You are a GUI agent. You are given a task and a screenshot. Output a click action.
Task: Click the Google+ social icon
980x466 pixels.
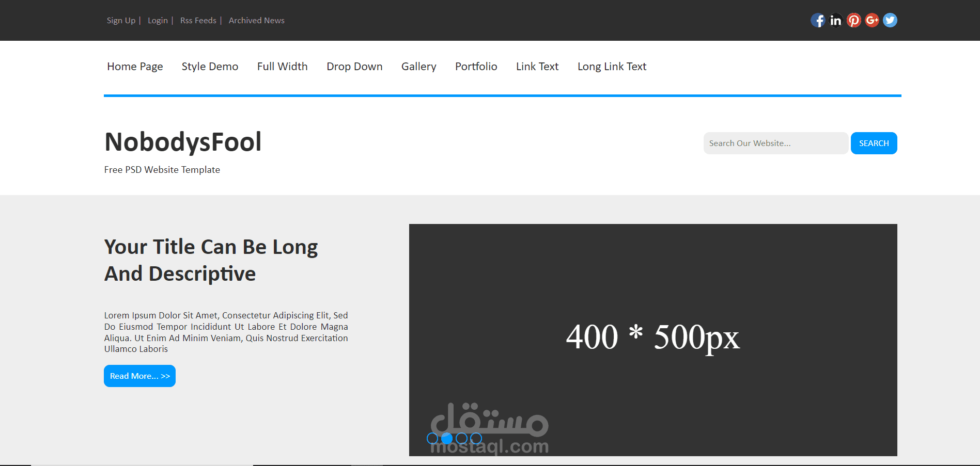872,20
